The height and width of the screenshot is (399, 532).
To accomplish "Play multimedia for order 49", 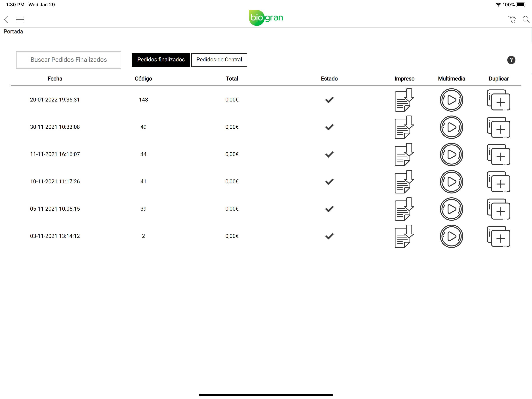I will [451, 127].
